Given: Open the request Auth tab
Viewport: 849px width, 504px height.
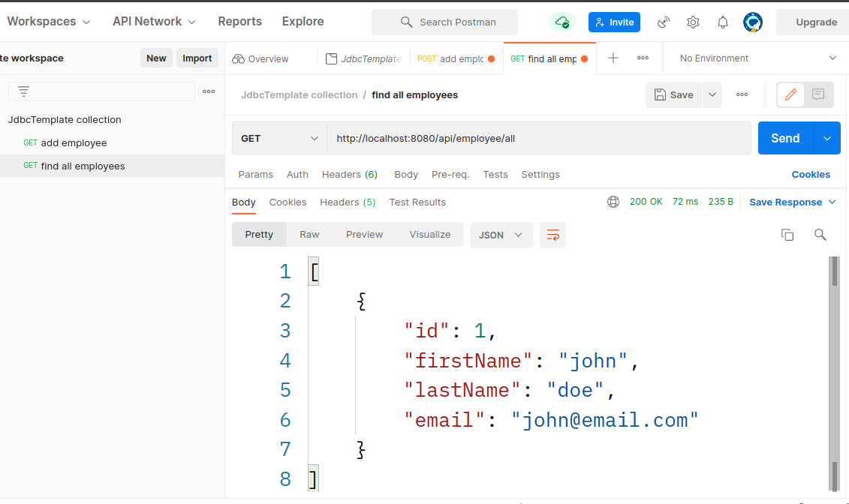Looking at the screenshot, I should click(x=297, y=175).
